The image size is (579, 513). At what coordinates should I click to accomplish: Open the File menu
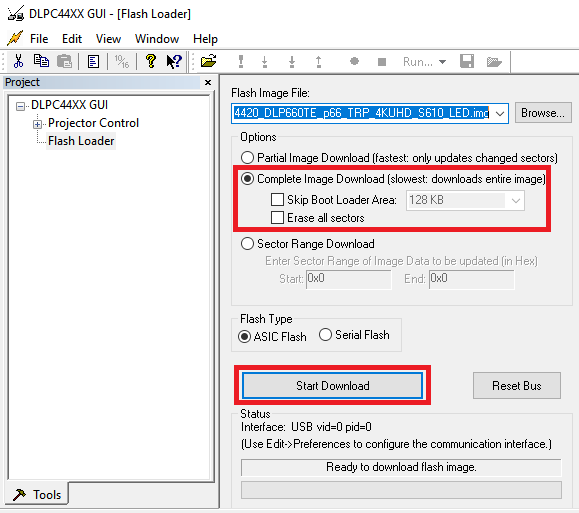click(39, 38)
